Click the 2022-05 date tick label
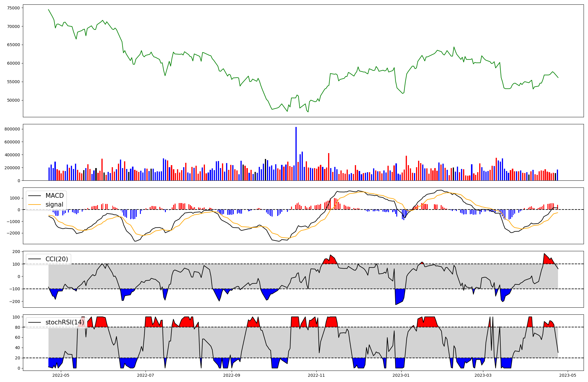The width and height of the screenshot is (588, 382). pyautogui.click(x=61, y=375)
